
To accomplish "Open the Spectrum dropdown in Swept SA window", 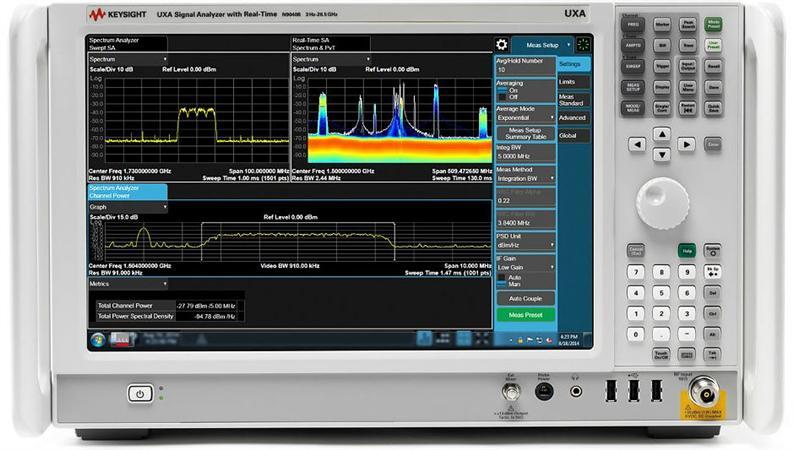I will (128, 59).
